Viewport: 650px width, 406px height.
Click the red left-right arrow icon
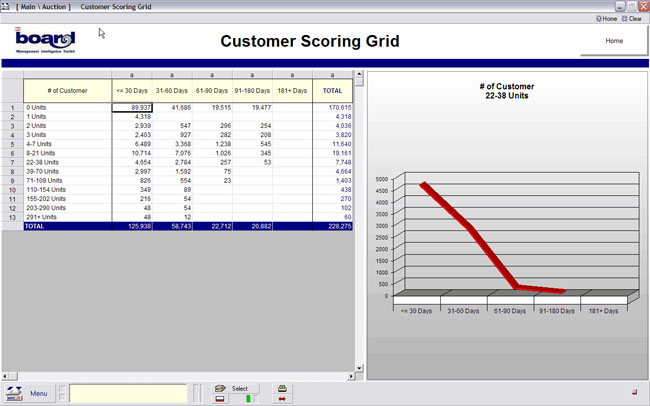(x=283, y=399)
